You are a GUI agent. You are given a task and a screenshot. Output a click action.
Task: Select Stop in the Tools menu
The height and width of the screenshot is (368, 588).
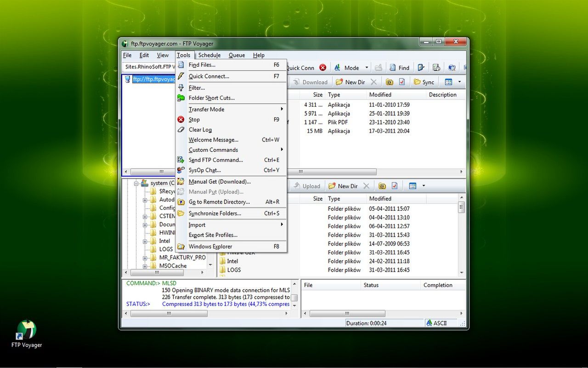231,120
